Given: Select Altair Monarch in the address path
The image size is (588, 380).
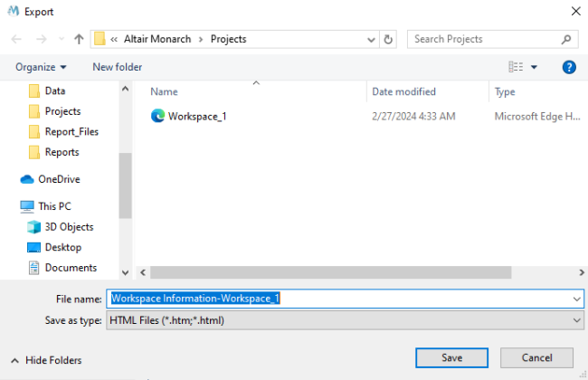Looking at the screenshot, I should point(157,39).
